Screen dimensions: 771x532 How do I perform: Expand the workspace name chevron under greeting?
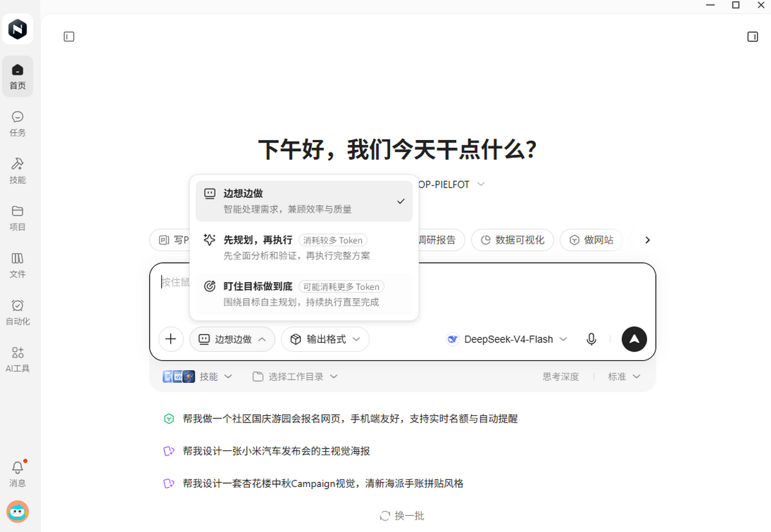click(481, 184)
